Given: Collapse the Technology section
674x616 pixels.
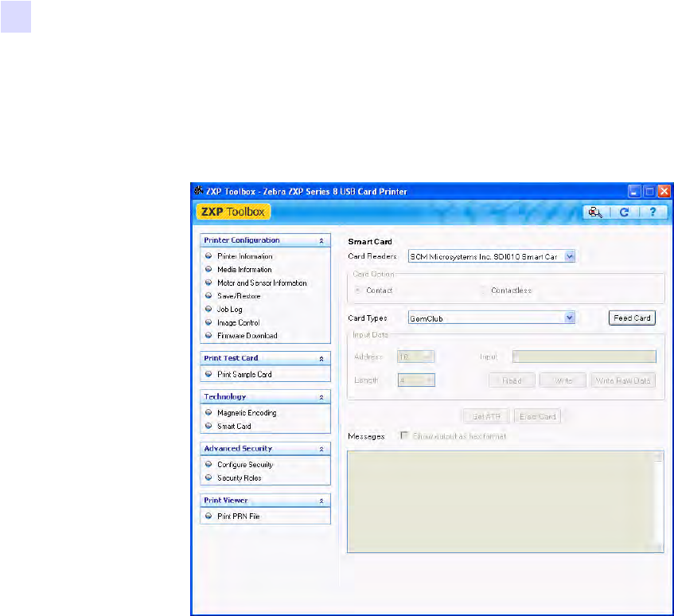Looking at the screenshot, I should 321,398.
